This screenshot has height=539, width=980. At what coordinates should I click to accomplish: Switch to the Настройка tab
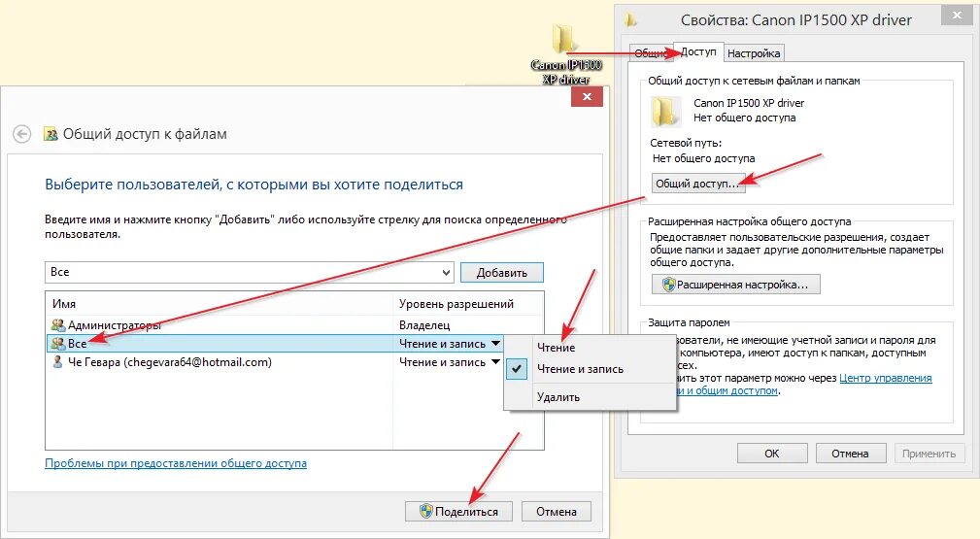754,53
